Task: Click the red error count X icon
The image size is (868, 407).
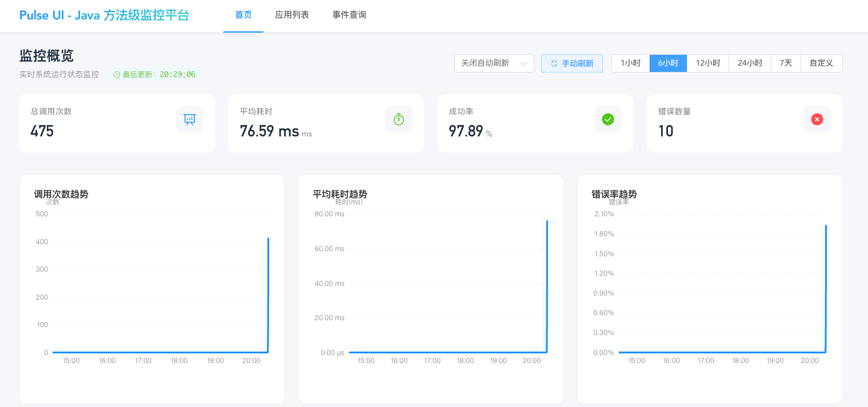Action: pos(817,119)
